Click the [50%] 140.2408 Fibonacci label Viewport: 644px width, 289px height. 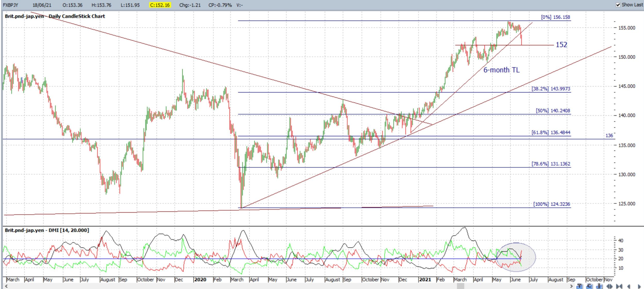pos(553,111)
